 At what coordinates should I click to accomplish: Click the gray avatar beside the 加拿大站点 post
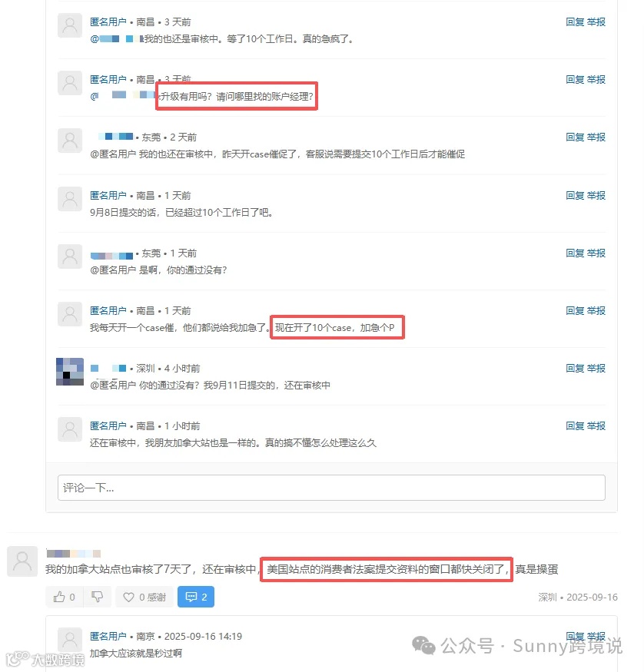(22, 561)
